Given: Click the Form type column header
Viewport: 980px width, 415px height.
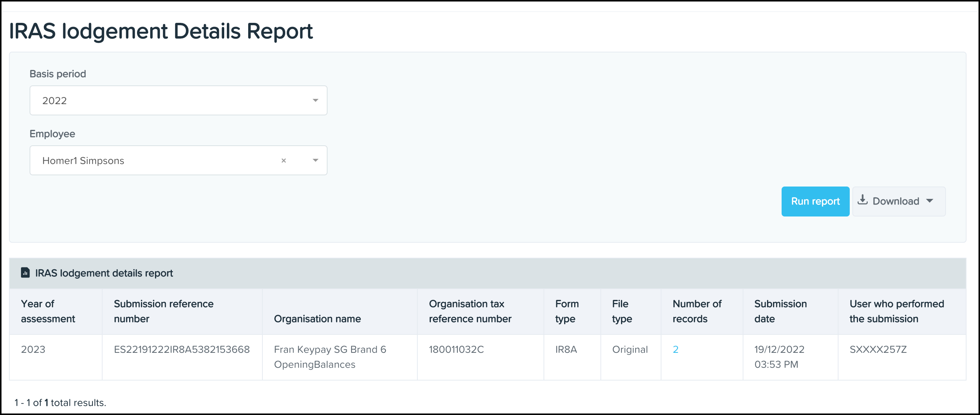Looking at the screenshot, I should tap(566, 311).
